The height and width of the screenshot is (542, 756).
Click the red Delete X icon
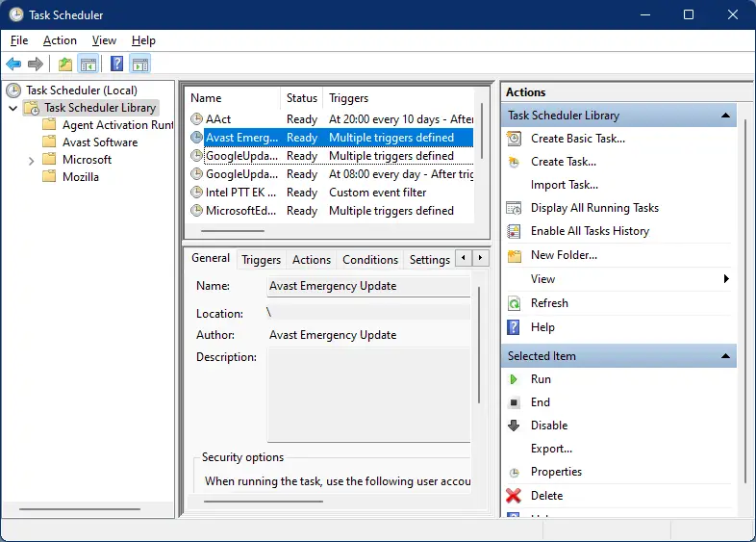(514, 495)
